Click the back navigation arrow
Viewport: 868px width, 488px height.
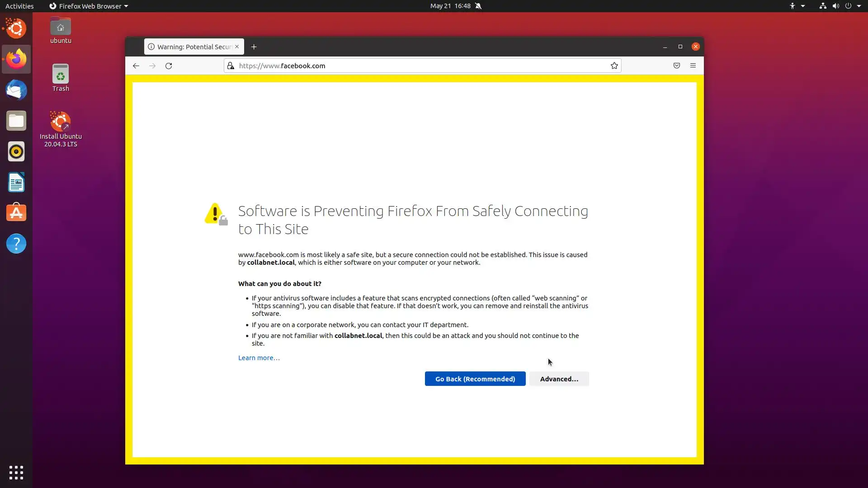(136, 66)
